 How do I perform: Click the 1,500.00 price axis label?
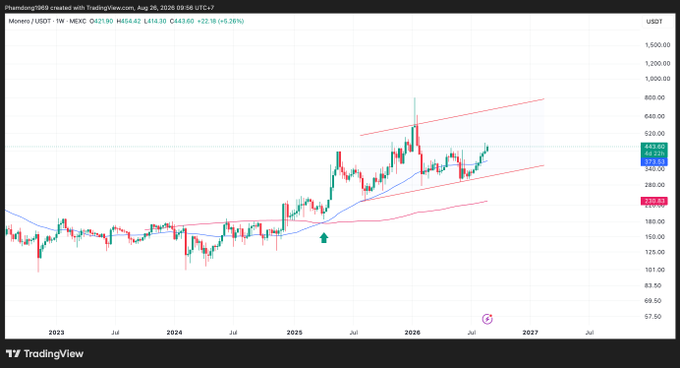657,45
